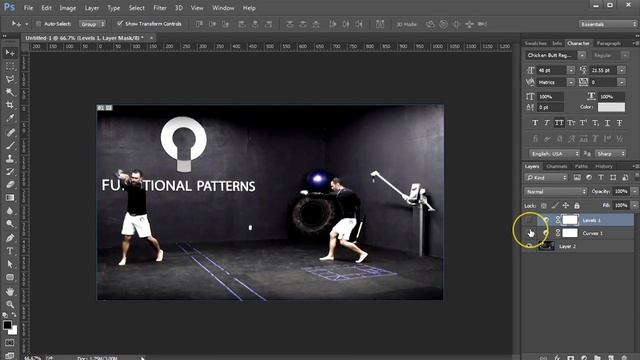The height and width of the screenshot is (360, 640).
Task: Open the Normal blend mode dropdown
Action: pyautogui.click(x=556, y=191)
